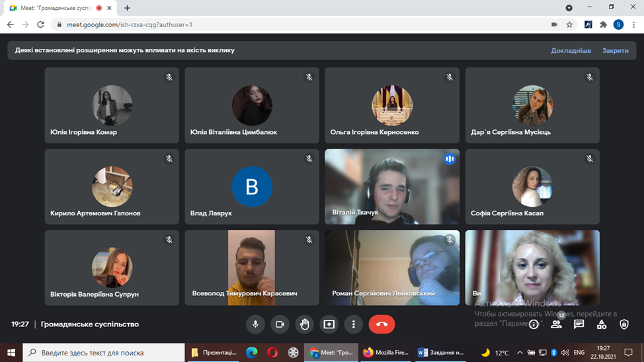Viewport: 644px width, 362px height.
Task: Select Віталій Ткачук's video tile
Action: click(x=392, y=187)
